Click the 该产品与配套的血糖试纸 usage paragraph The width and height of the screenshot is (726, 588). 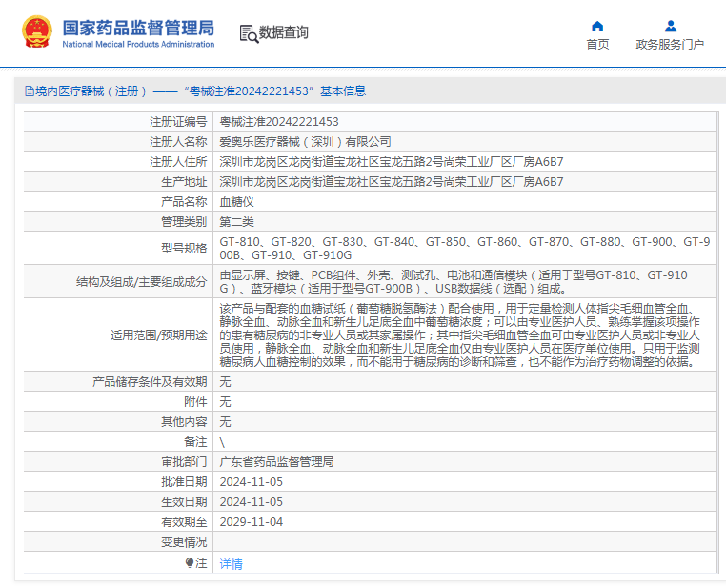tap(459, 335)
